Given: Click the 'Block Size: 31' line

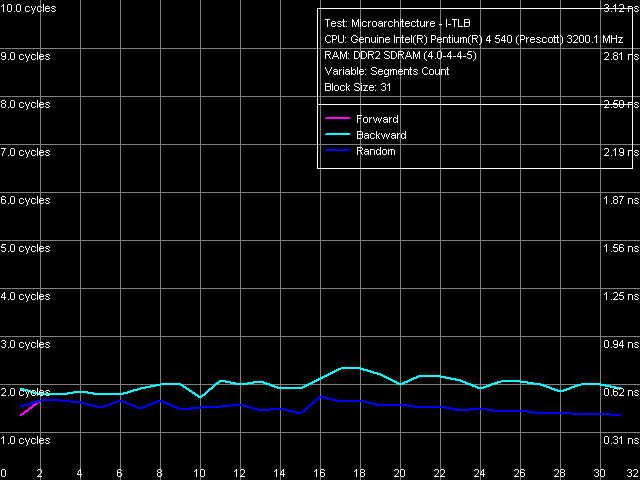Looking at the screenshot, I should click(358, 87).
